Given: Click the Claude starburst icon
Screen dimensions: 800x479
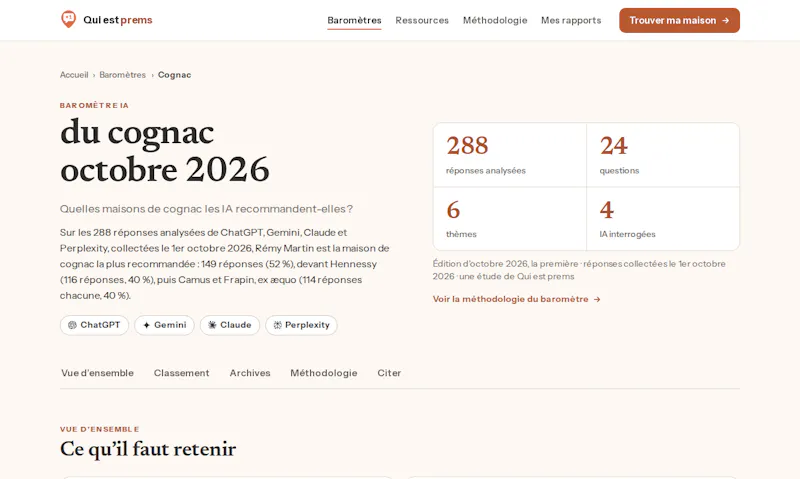Looking at the screenshot, I should click(212, 325).
